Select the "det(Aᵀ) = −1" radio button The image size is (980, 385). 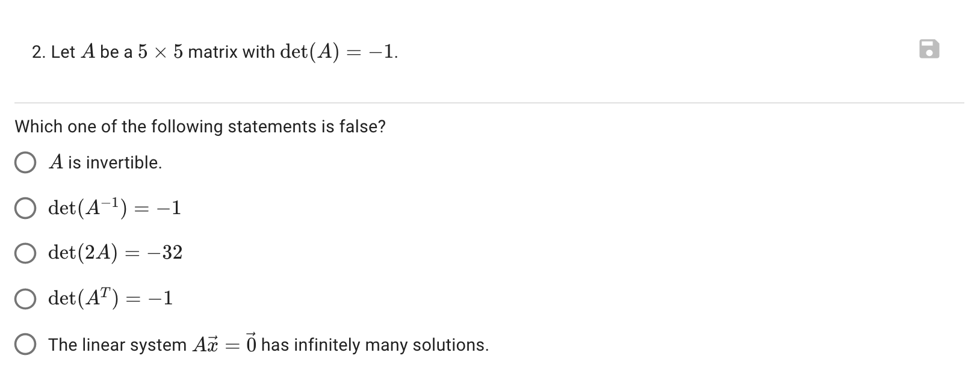click(25, 298)
